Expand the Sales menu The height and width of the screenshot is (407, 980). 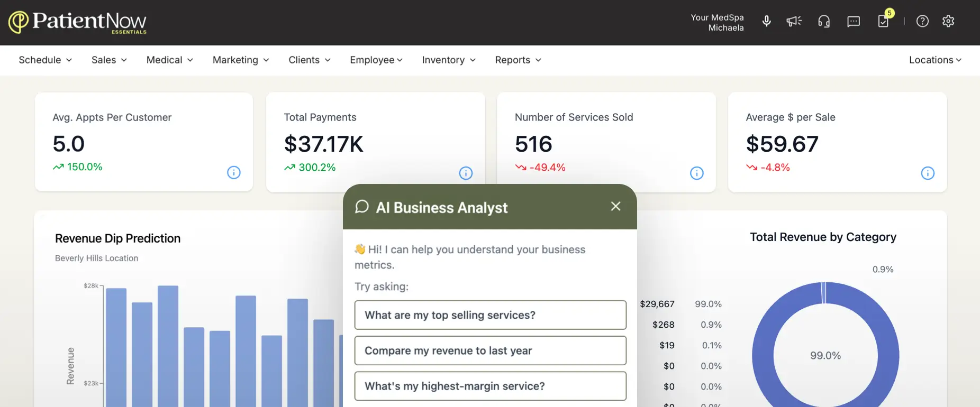click(109, 60)
